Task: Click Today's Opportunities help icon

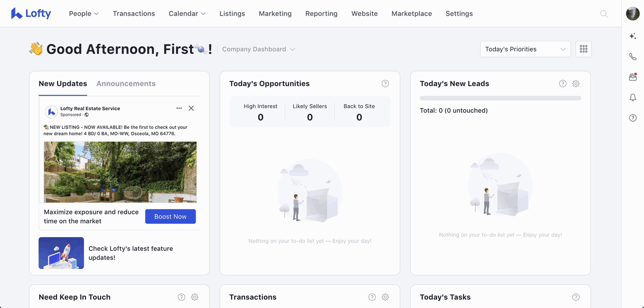Action: pyautogui.click(x=385, y=84)
